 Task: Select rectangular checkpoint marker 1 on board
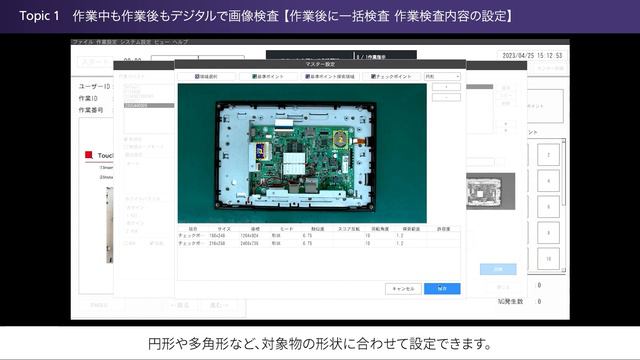pyautogui.click(x=260, y=151)
